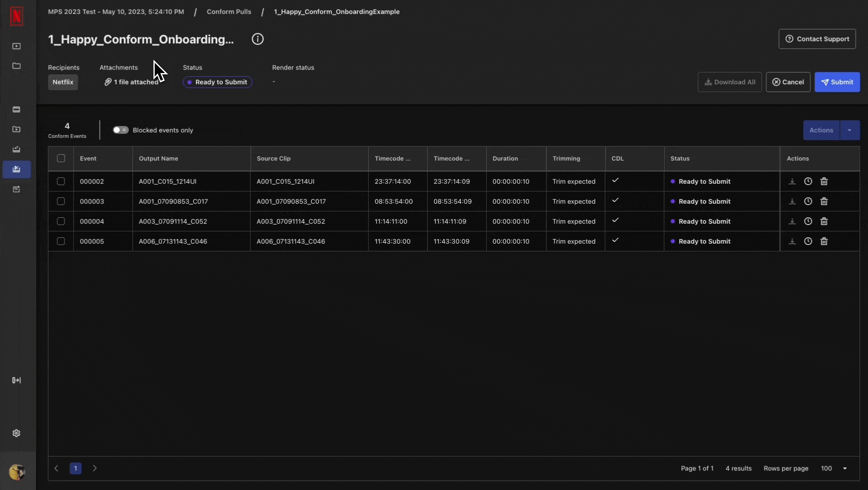Image resolution: width=868 pixels, height=490 pixels.
Task: Open the folder icon in the sidebar
Action: (x=16, y=66)
